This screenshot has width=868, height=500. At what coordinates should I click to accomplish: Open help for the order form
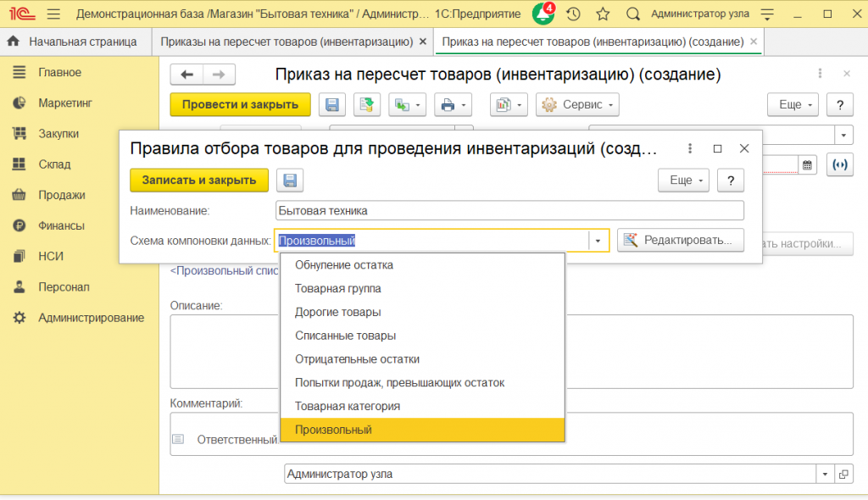840,104
